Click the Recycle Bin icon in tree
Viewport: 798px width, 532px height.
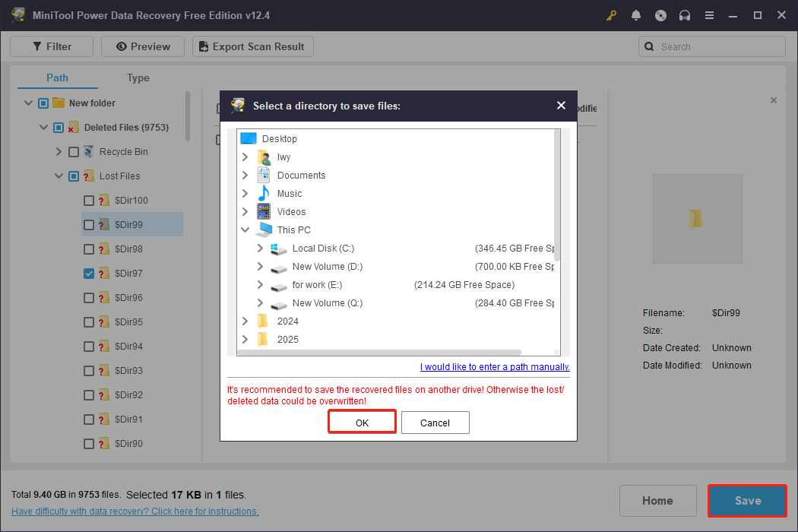pos(89,151)
